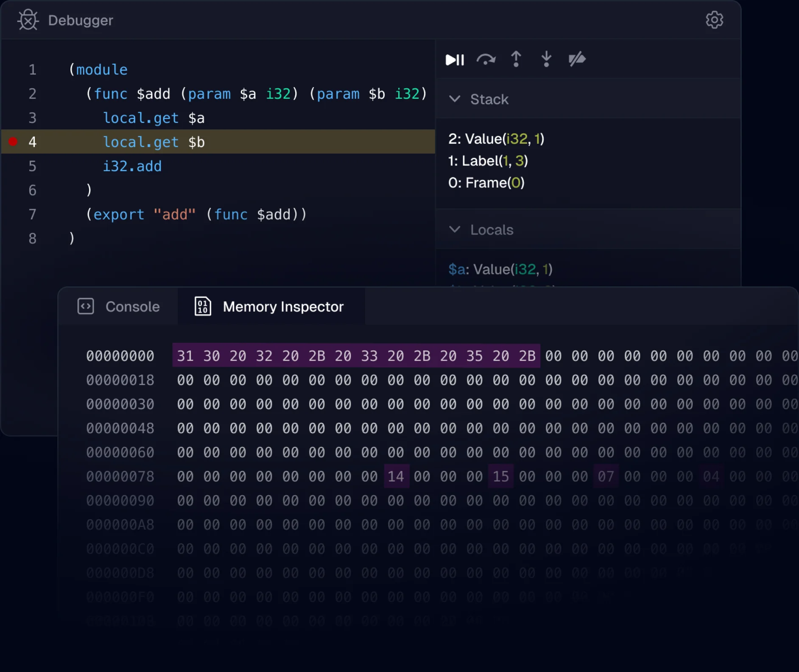The height and width of the screenshot is (672, 799).
Task: Select the $a local variable entry
Action: pos(500,269)
